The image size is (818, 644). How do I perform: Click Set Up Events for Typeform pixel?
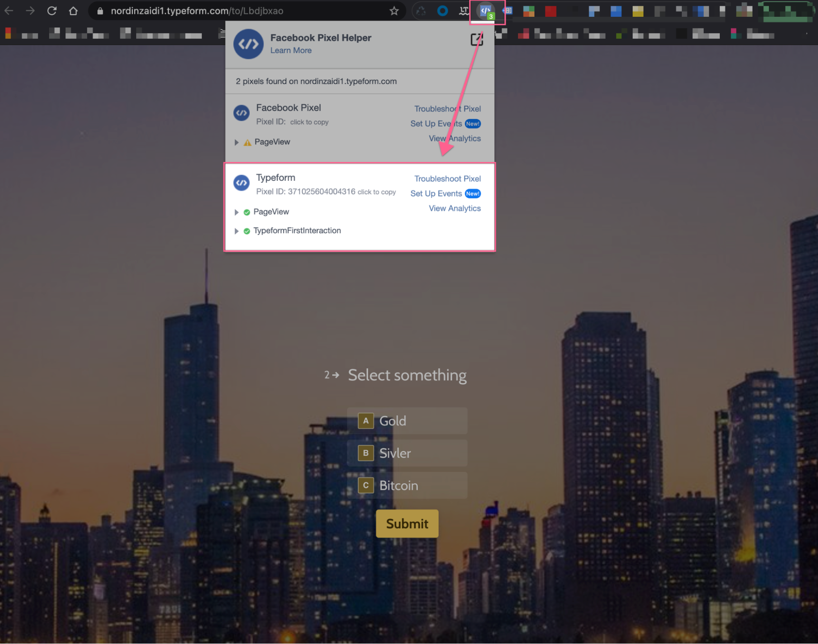[x=436, y=193]
